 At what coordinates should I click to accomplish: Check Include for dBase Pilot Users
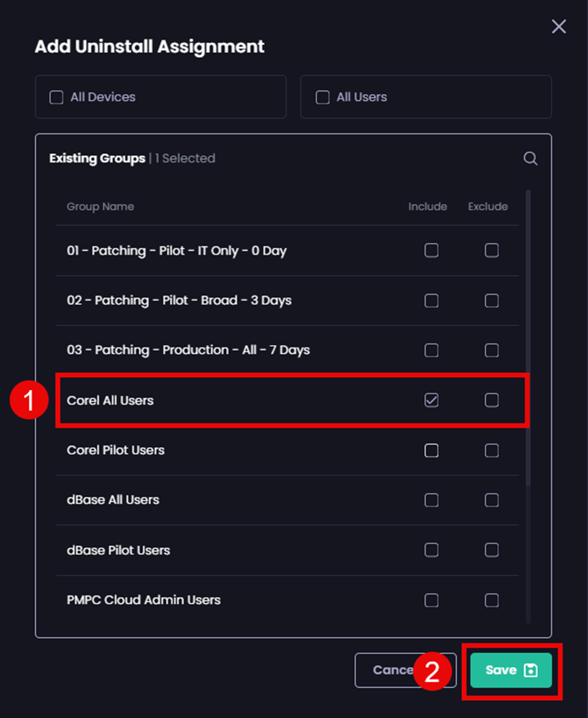click(431, 550)
